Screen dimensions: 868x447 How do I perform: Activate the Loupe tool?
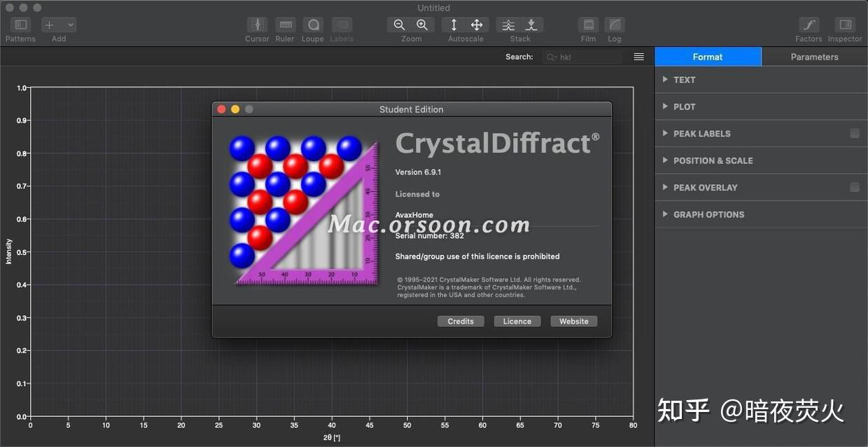(313, 25)
